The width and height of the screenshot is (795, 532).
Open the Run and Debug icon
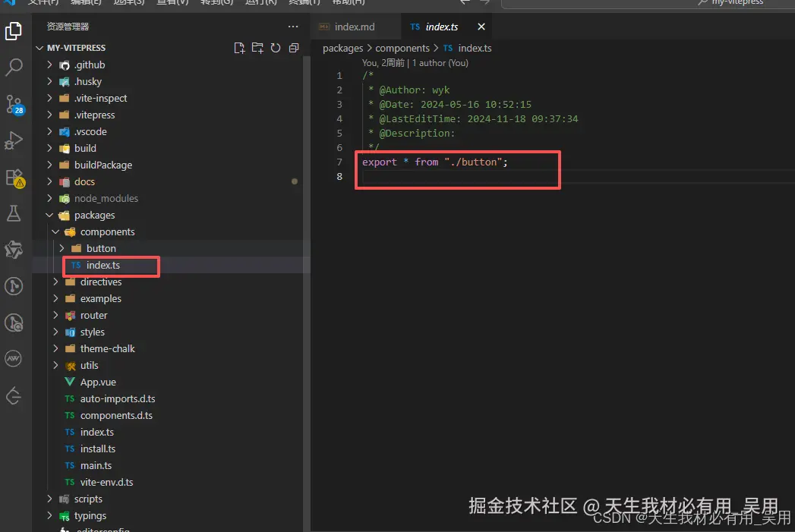(14, 140)
